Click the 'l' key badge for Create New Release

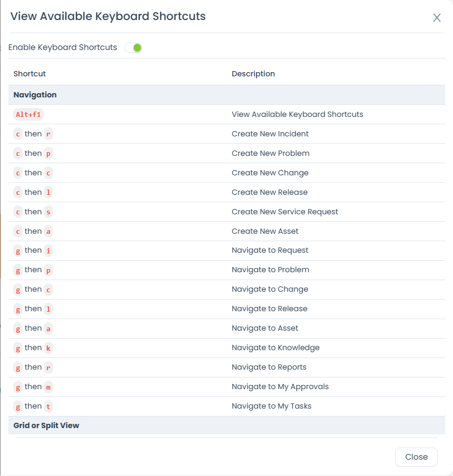(47, 192)
